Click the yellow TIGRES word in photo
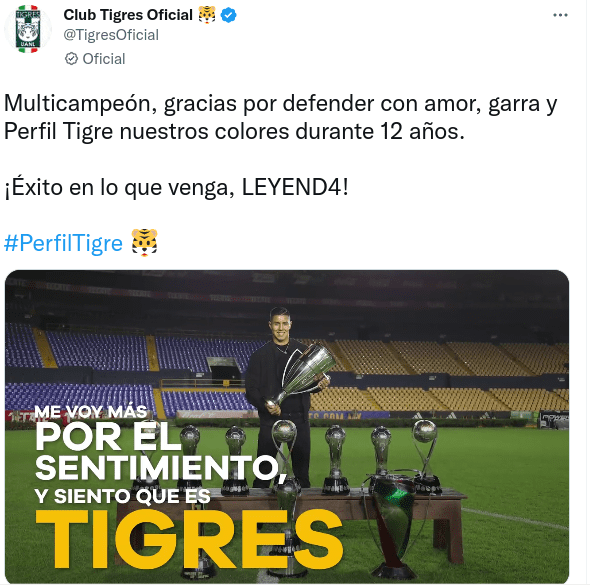Screen dimensions: 590x588 pos(189,539)
